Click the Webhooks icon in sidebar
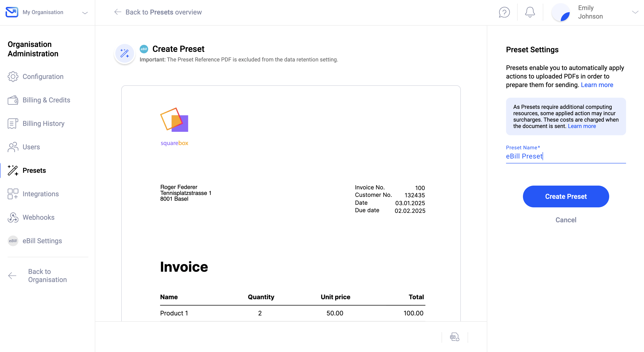This screenshot has width=644, height=352. (13, 217)
